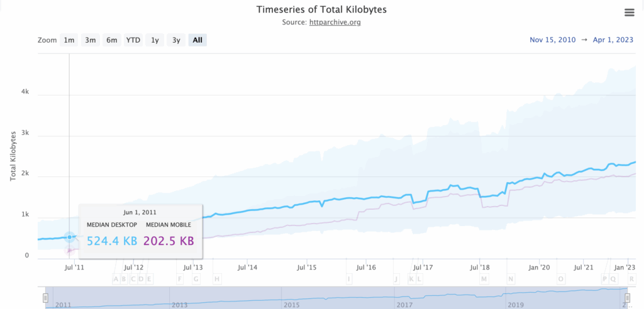Click the left navigator range handle

tap(45, 298)
